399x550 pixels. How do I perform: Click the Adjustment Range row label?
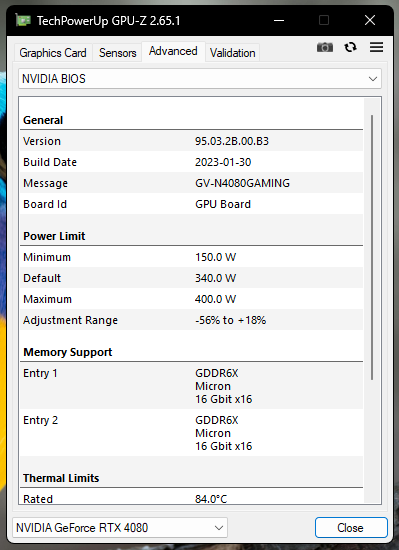[x=70, y=320]
